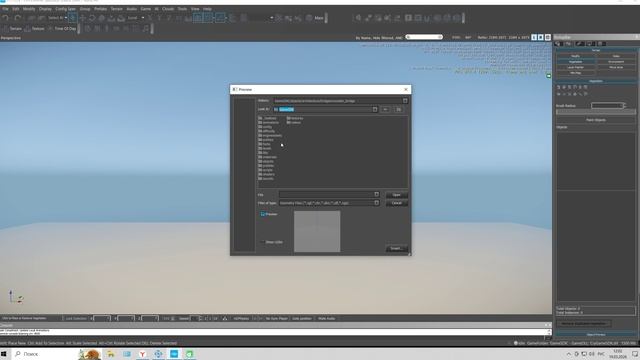This screenshot has height=360, width=640.
Task: Collapse the Terrain section header in RollupBar
Action: coord(596,50)
